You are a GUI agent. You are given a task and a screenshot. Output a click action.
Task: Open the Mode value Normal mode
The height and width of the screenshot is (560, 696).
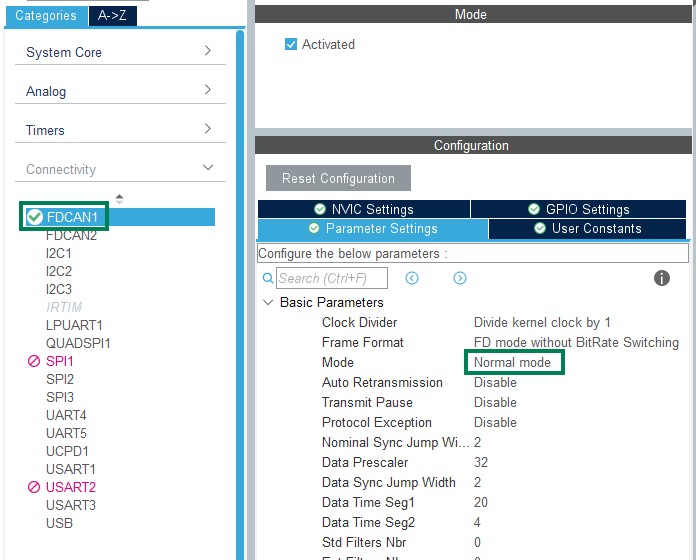pyautogui.click(x=512, y=363)
